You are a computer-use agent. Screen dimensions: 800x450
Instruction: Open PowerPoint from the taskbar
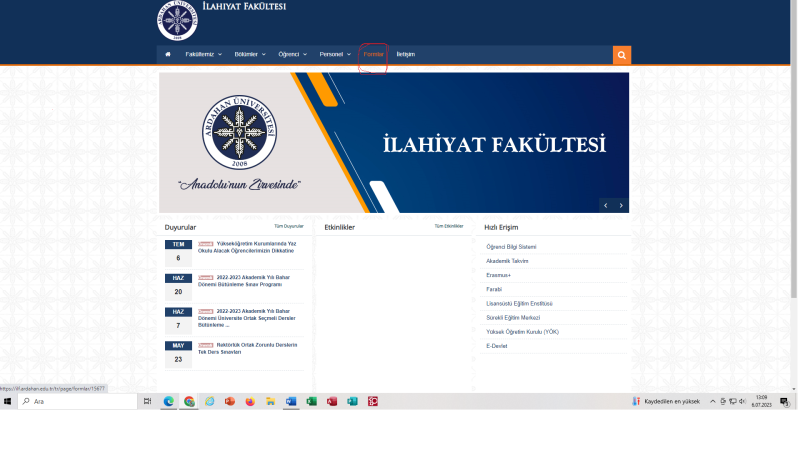[x=230, y=402]
